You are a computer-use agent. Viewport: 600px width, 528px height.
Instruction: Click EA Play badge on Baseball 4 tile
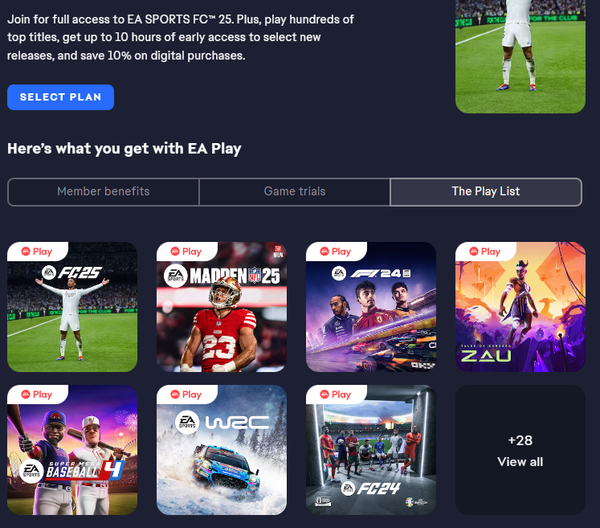37,394
